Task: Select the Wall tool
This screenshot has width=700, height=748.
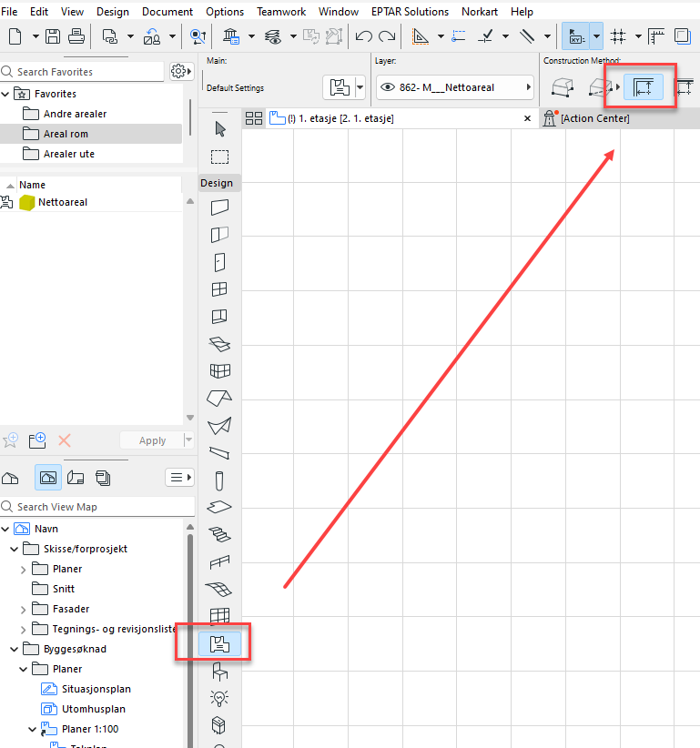Action: 219,207
